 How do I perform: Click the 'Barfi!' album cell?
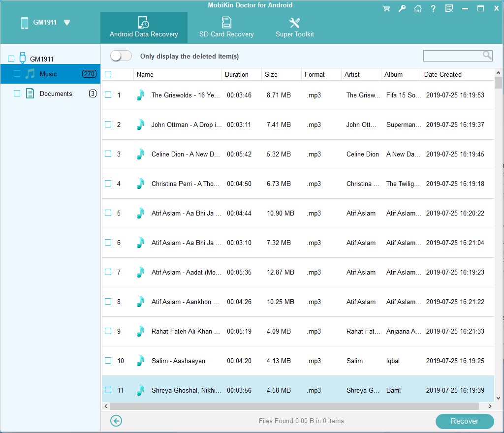(393, 390)
